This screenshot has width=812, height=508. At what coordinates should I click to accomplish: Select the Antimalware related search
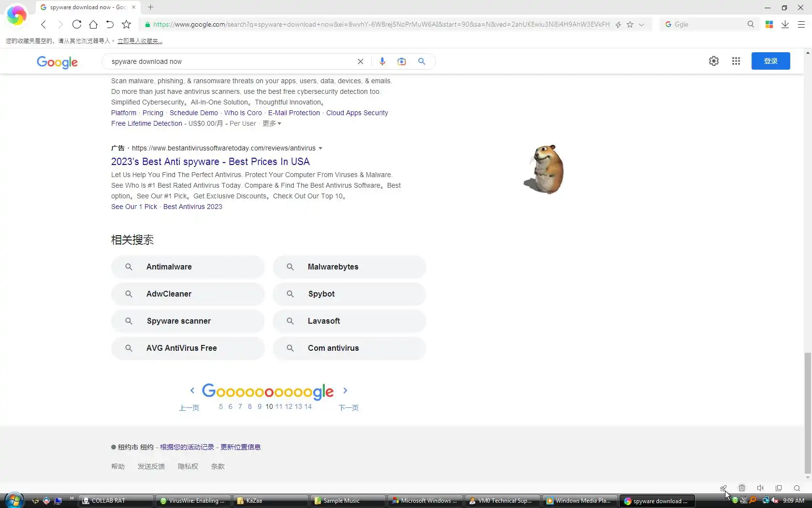pos(188,267)
